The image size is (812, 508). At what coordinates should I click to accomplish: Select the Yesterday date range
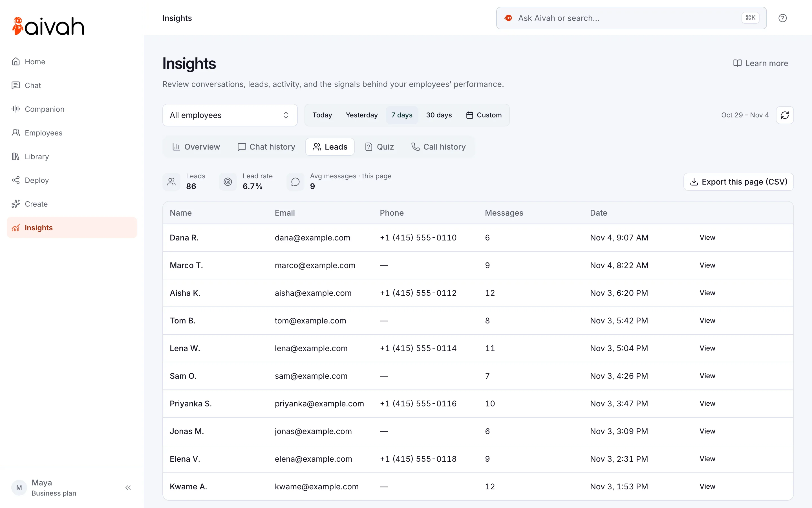362,115
